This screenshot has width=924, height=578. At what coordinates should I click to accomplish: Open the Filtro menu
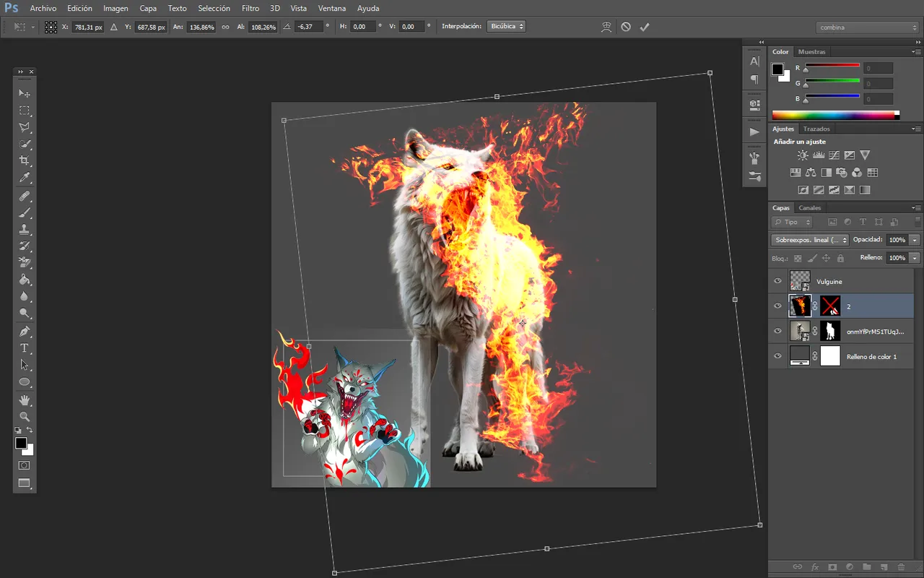point(250,8)
